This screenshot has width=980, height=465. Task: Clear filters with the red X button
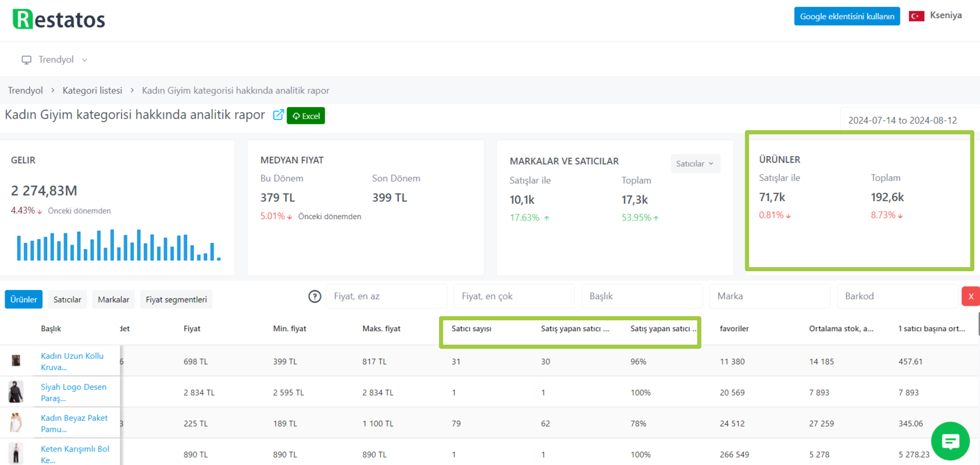[x=971, y=297]
